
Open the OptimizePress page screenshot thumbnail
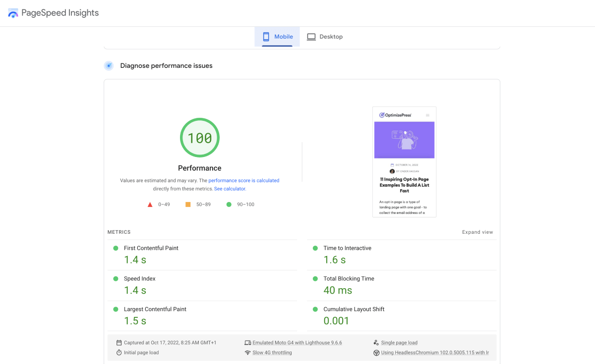405,162
